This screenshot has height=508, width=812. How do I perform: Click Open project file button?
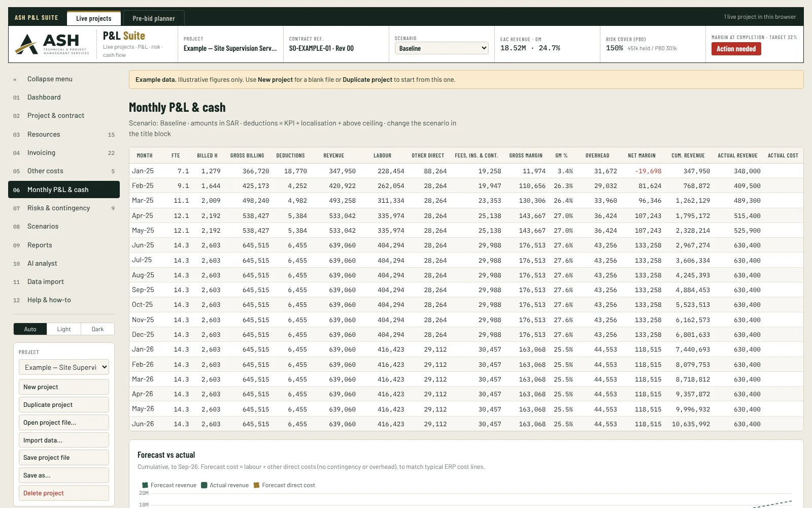tap(64, 423)
